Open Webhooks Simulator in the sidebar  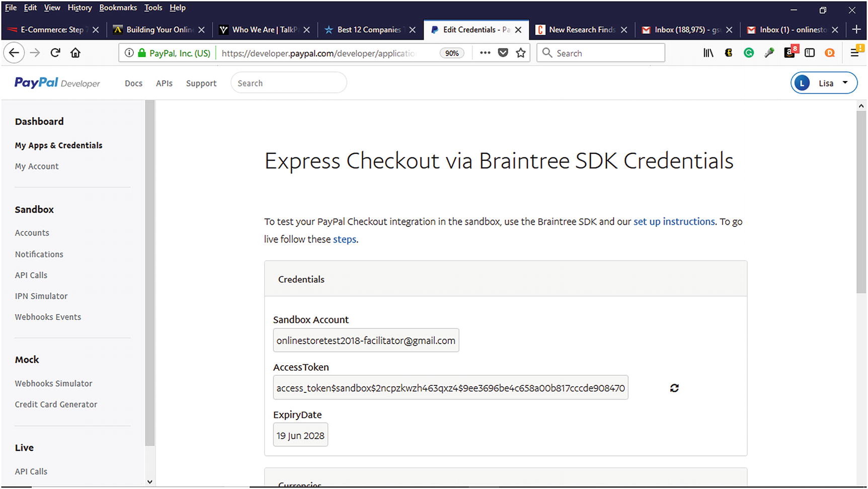pyautogui.click(x=54, y=383)
